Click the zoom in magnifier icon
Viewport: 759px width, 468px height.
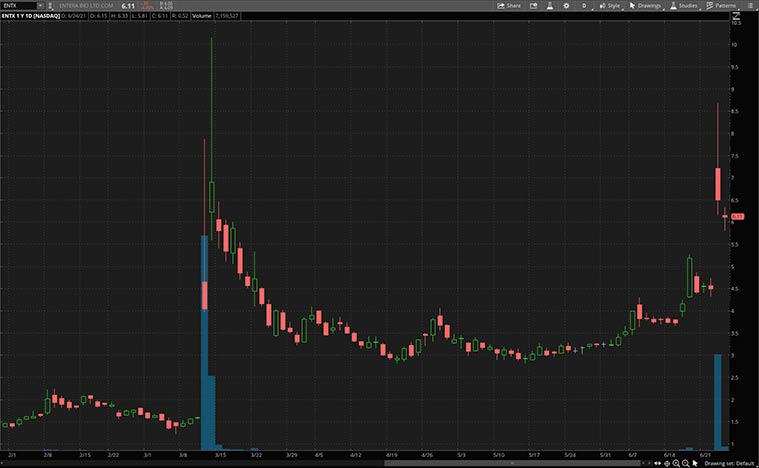tap(677, 464)
